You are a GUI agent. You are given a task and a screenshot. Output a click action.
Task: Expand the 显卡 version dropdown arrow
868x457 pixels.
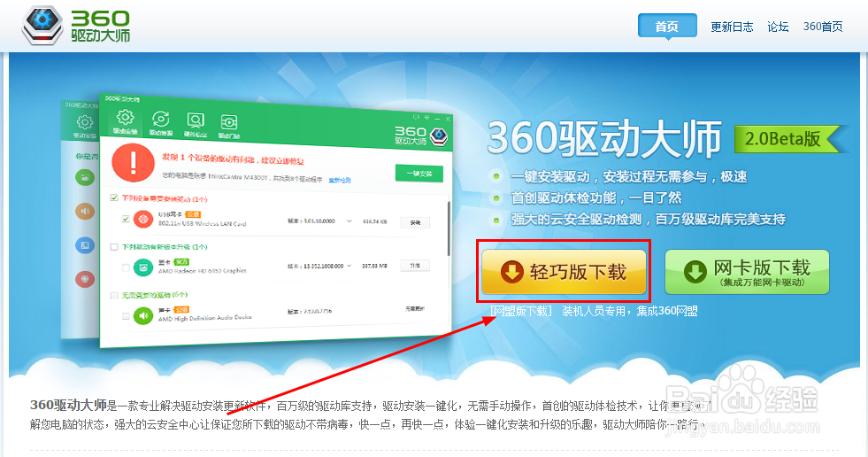click(350, 266)
